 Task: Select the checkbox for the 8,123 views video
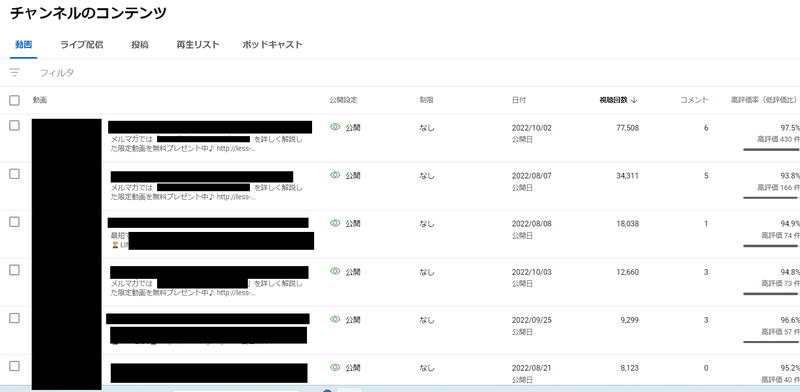tap(14, 366)
